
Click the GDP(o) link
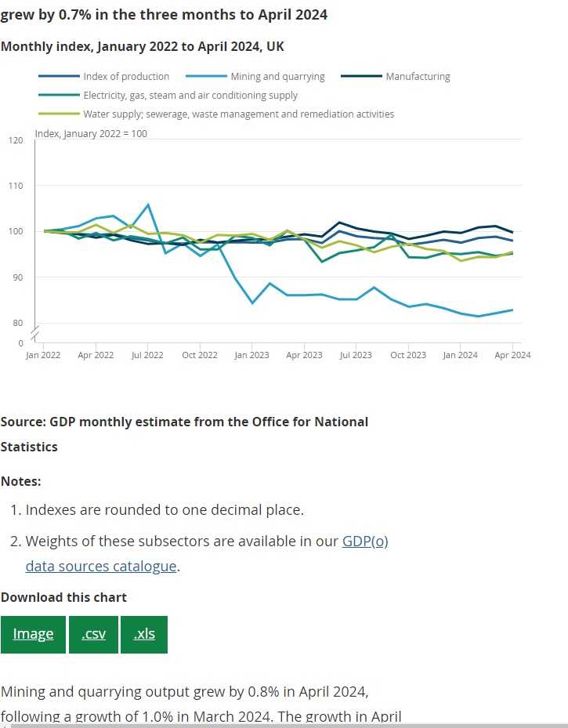[365, 541]
